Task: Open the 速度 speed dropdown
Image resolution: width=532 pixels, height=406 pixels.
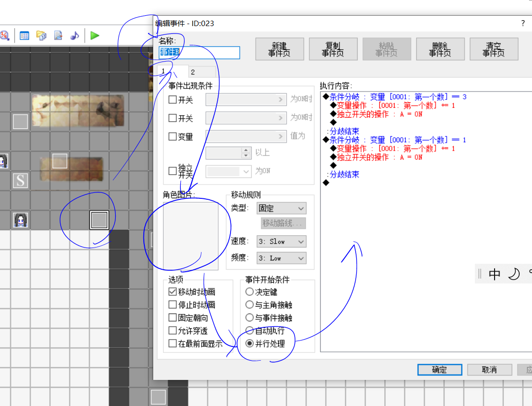Action: (281, 241)
